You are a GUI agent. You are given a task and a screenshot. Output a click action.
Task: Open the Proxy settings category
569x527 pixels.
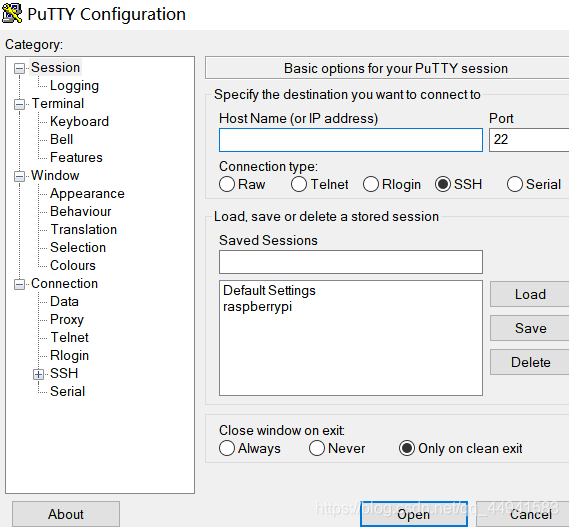(67, 319)
